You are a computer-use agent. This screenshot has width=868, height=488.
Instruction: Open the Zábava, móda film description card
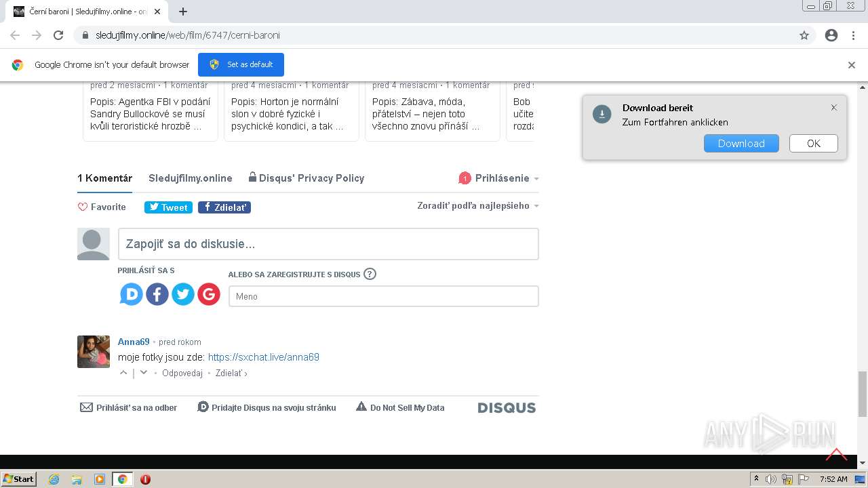[433, 111]
